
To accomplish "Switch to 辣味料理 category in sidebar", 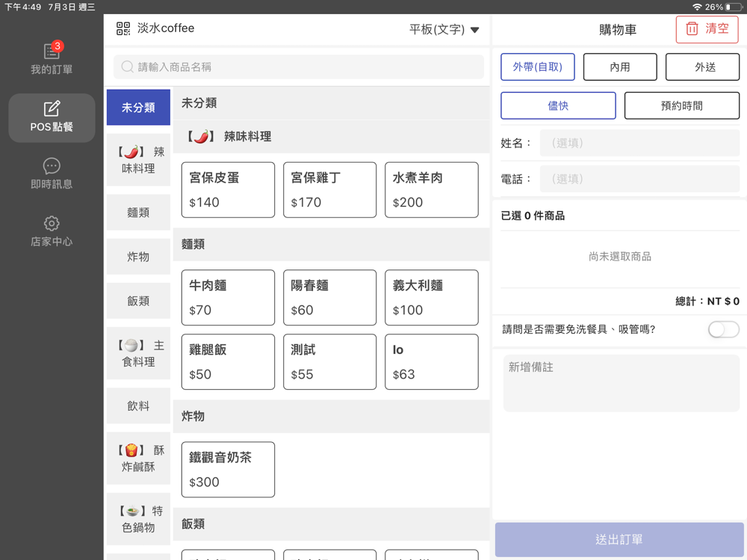I will [138, 160].
